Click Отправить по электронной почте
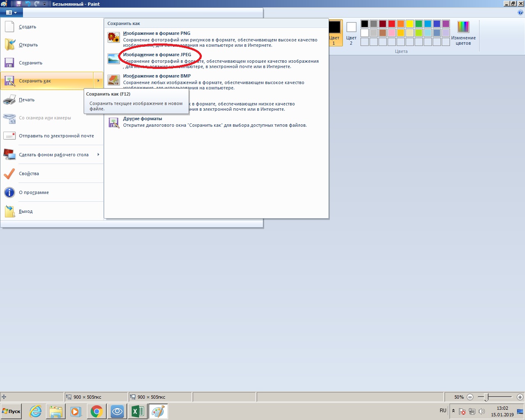This screenshot has height=420, width=525. point(52,136)
